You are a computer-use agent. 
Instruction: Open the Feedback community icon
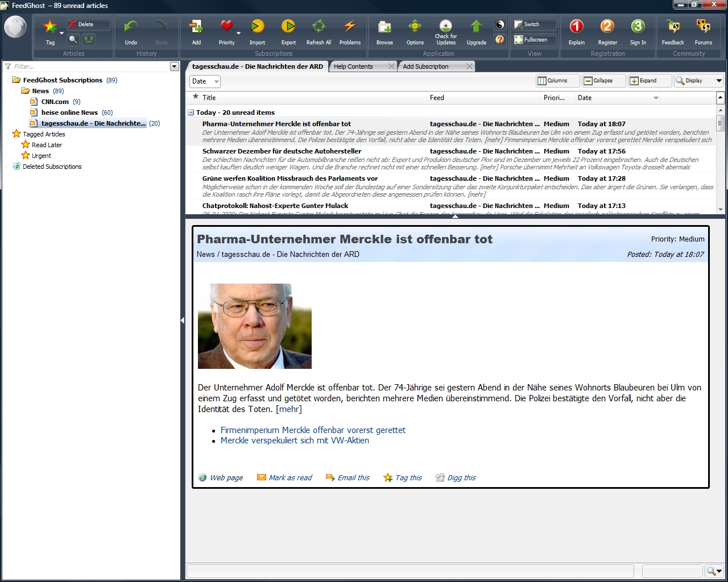673,27
